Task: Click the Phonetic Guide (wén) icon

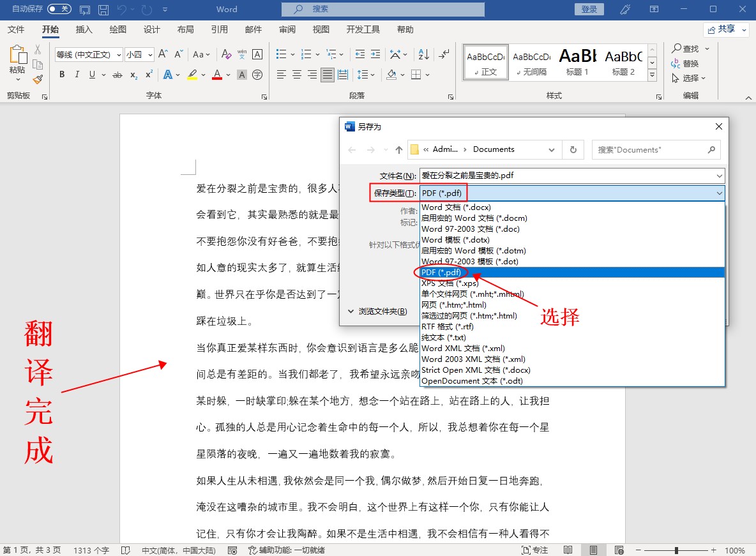Action: [242, 54]
